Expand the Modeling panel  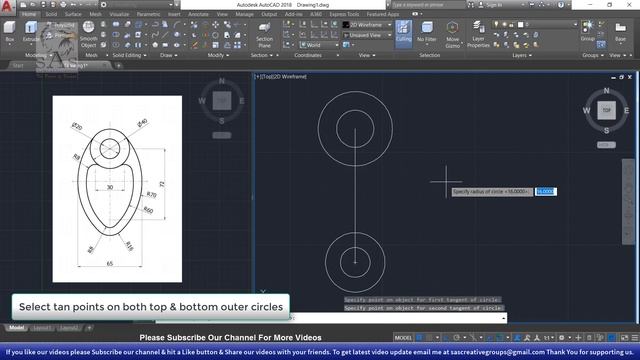tap(39, 55)
